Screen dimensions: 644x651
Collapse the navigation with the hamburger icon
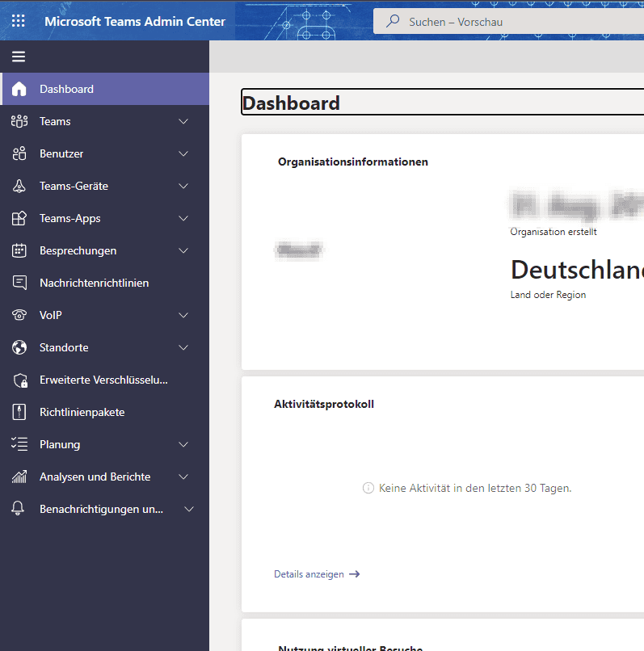pos(19,57)
